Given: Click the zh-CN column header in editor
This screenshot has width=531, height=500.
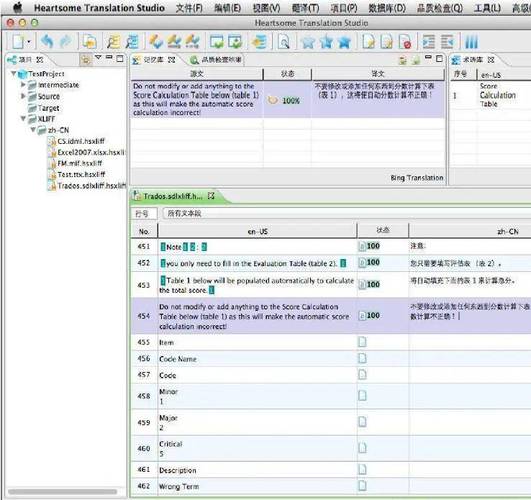Looking at the screenshot, I should tap(469, 231).
